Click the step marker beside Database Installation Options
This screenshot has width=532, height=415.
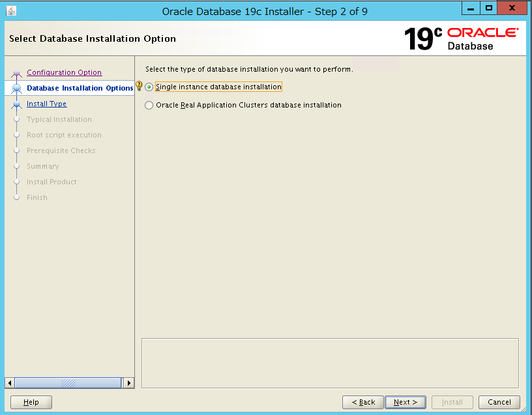[x=16, y=88]
